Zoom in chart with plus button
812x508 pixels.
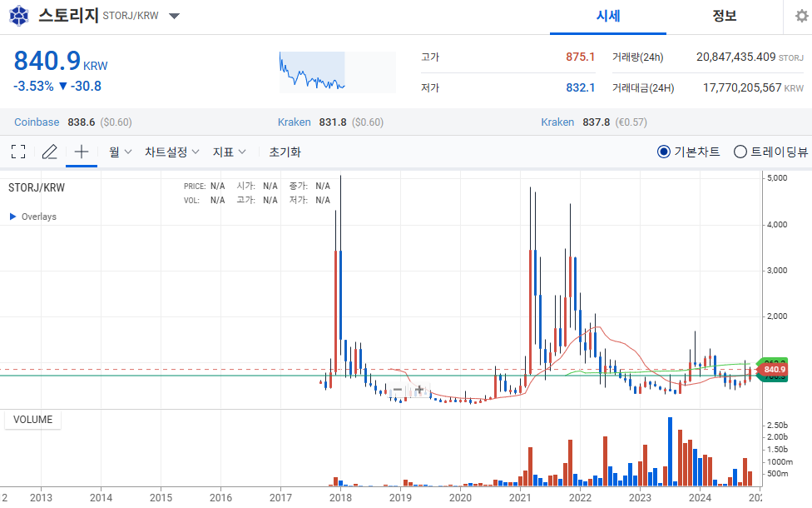tap(419, 389)
